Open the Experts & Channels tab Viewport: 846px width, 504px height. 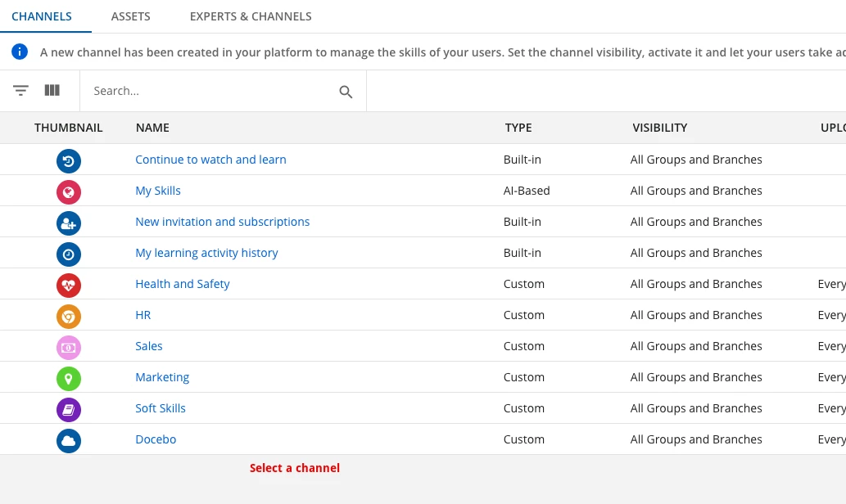tap(251, 16)
